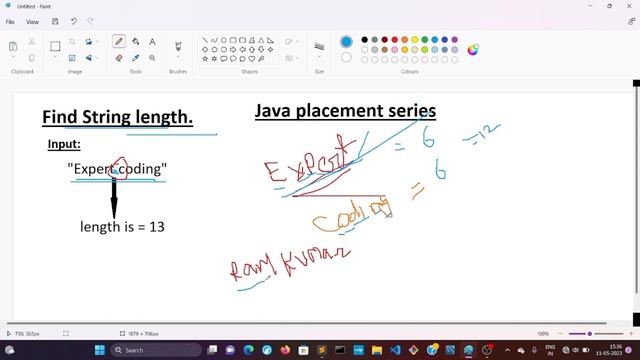
Task: Choose the Triangle shape
Action: 261,40
